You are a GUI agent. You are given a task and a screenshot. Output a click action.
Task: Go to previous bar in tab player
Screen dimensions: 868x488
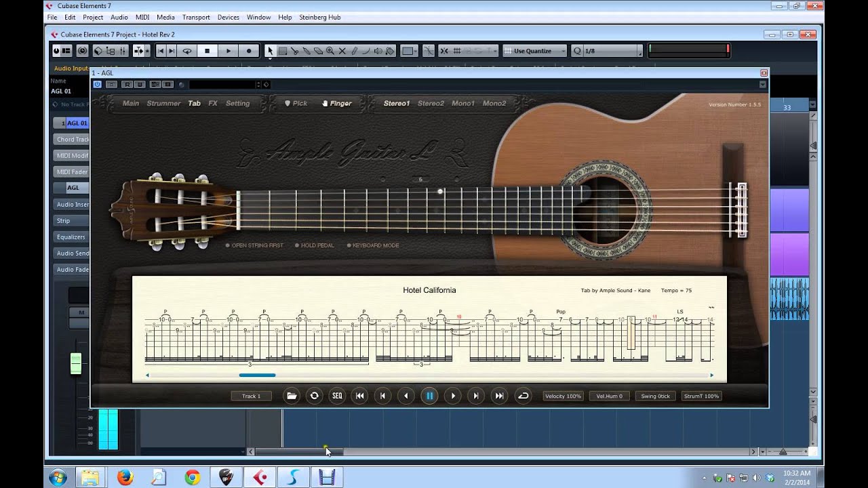click(x=383, y=396)
